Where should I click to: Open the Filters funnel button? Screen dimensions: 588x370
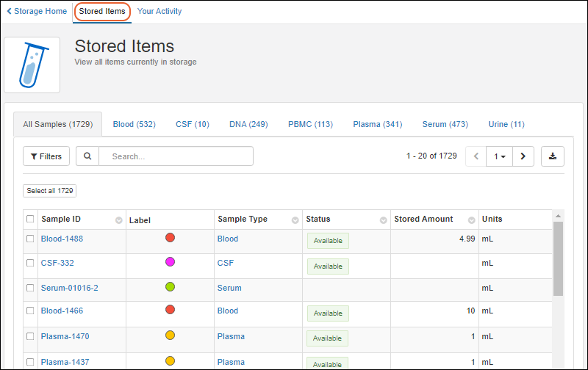coord(46,156)
